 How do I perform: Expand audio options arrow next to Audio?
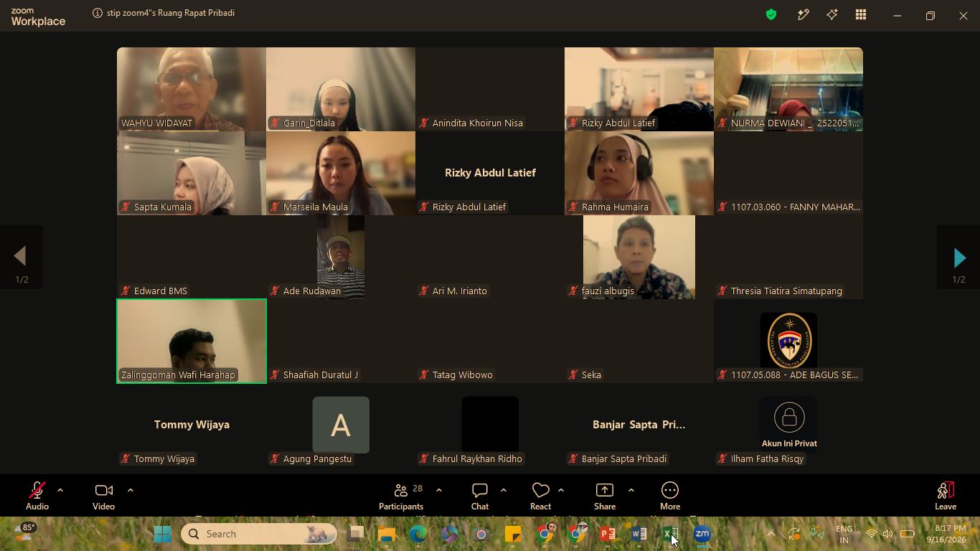coord(60,490)
